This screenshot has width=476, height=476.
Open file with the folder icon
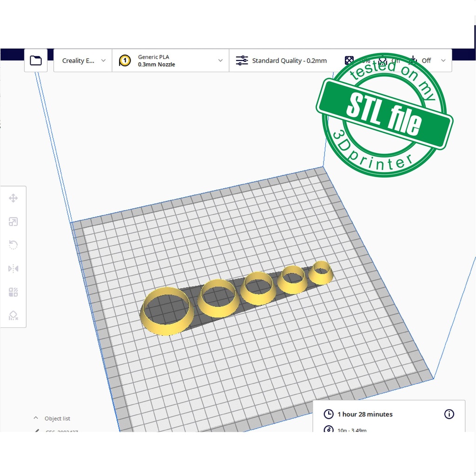click(x=36, y=60)
